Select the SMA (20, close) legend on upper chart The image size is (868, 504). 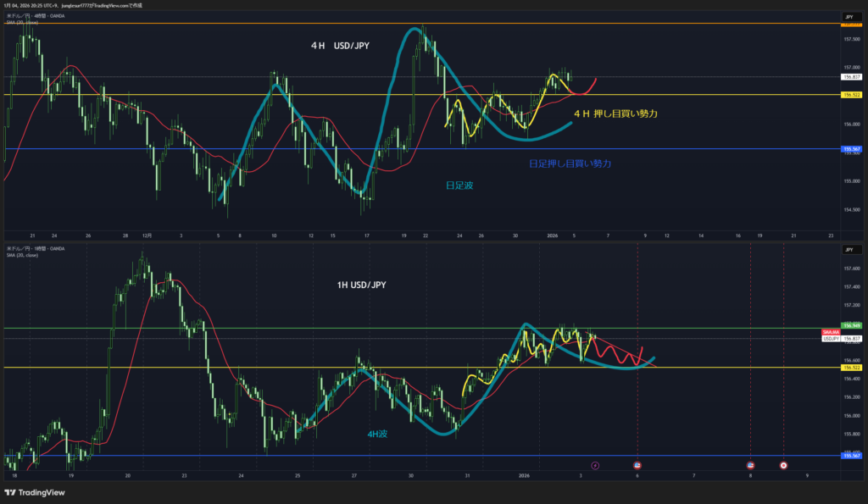click(x=24, y=22)
